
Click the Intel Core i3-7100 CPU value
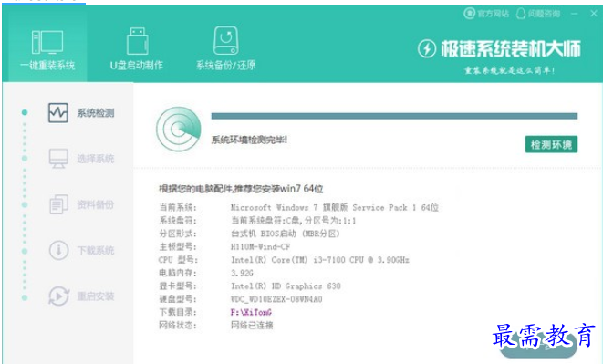click(x=320, y=260)
